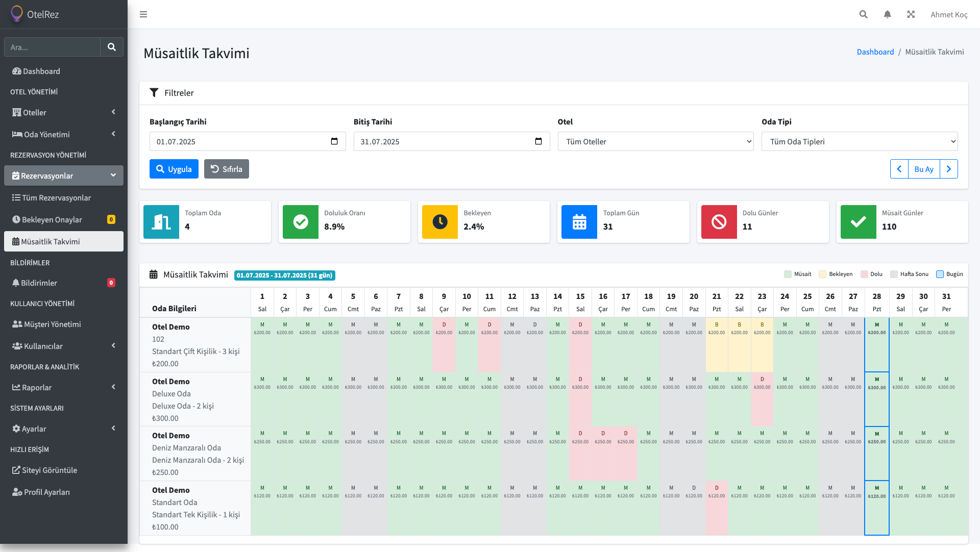The width and height of the screenshot is (980, 552).
Task: Click the Toplam Oda door icon
Action: tap(161, 222)
